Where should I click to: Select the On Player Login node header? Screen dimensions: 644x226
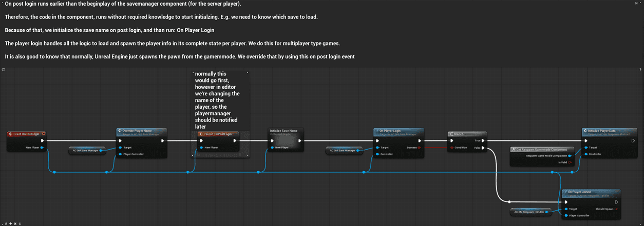[x=399, y=132]
